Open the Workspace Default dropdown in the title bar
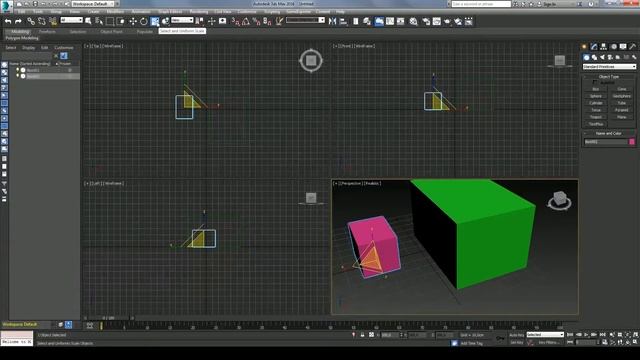Image resolution: width=640 pixels, height=360 pixels. pos(93,4)
